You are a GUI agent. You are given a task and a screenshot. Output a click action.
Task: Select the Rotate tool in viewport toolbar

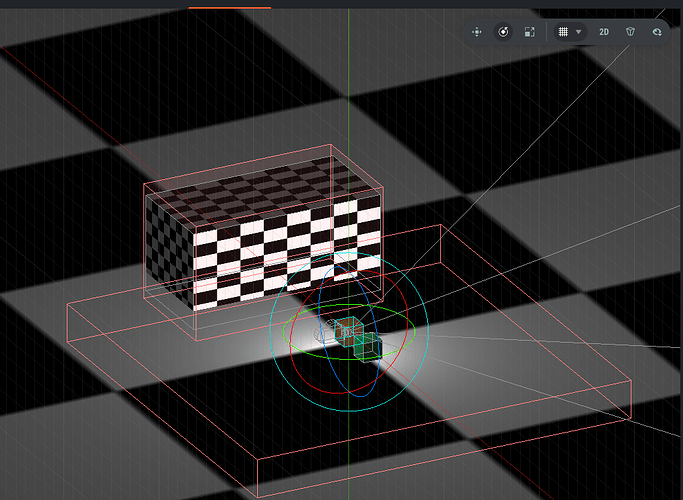[503, 32]
